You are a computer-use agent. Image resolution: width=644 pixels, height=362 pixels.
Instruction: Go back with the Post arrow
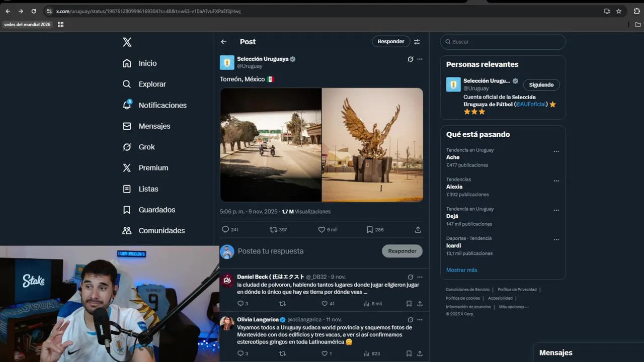[x=224, y=42]
